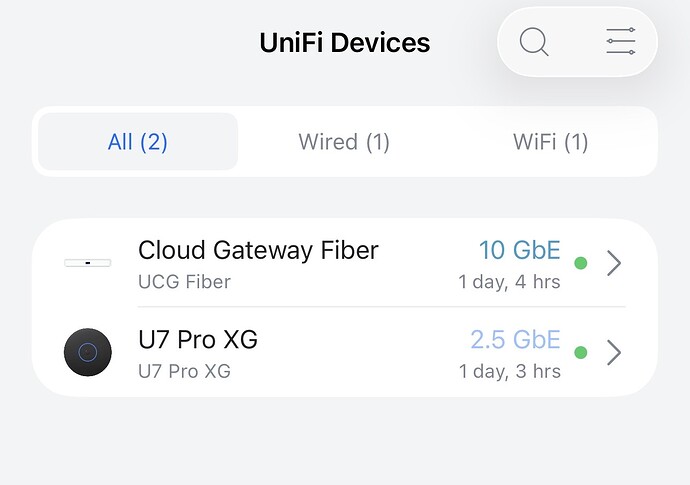Click green status dot for Cloud Gateway Fiber
Screen dimensions: 690x485
tap(581, 263)
